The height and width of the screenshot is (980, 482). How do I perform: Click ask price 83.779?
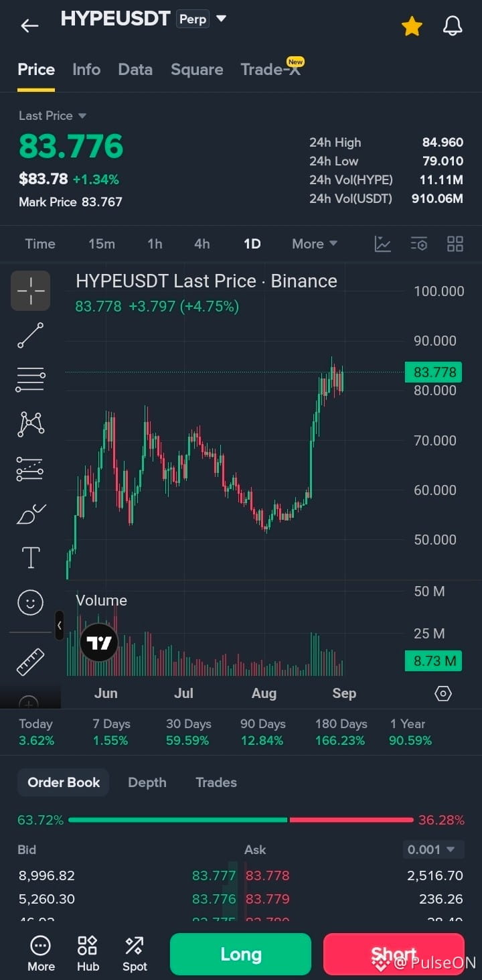pos(267,899)
